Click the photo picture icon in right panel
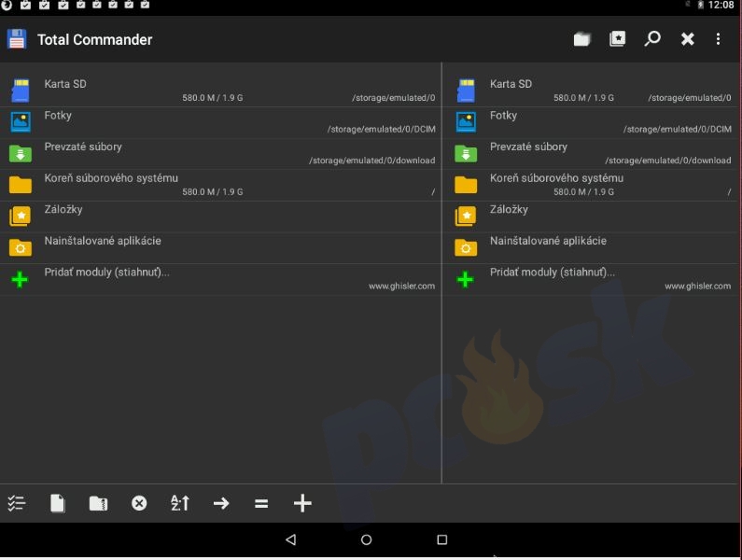742x560 pixels. pyautogui.click(x=466, y=122)
